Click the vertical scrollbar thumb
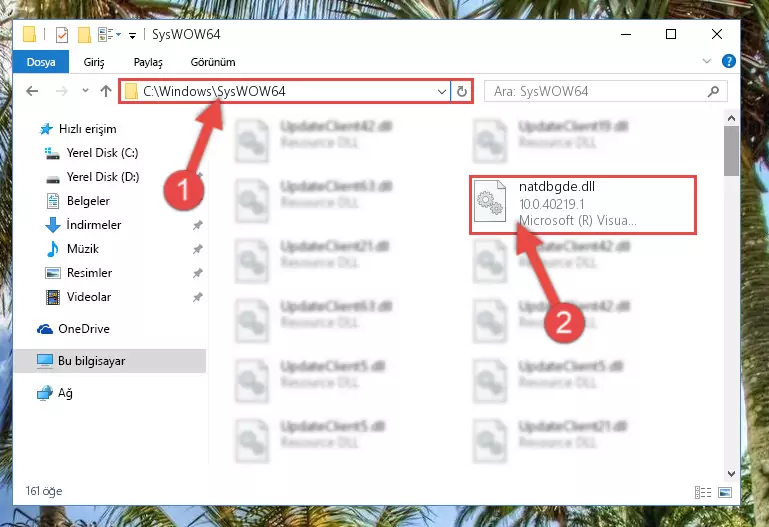769x527 pixels. tap(731, 151)
